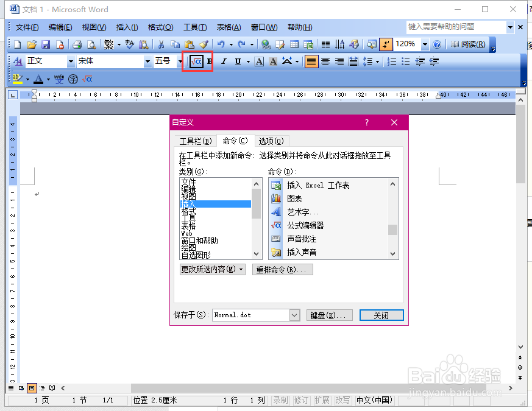
Task: Open the 插入(I) menu
Action: (x=126, y=27)
